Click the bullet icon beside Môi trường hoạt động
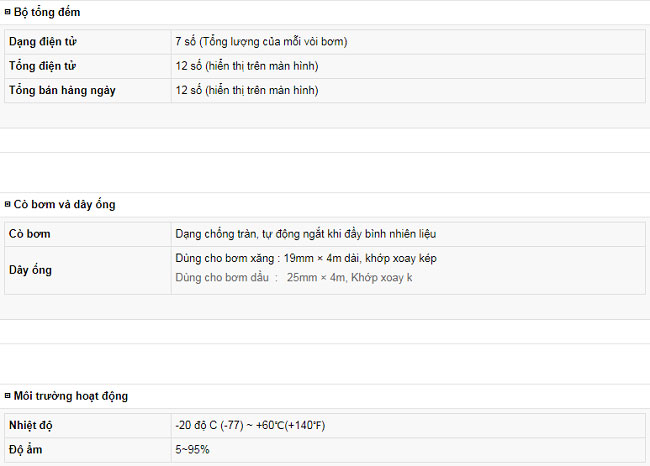Image resolution: width=650 pixels, height=466 pixels. [7, 396]
